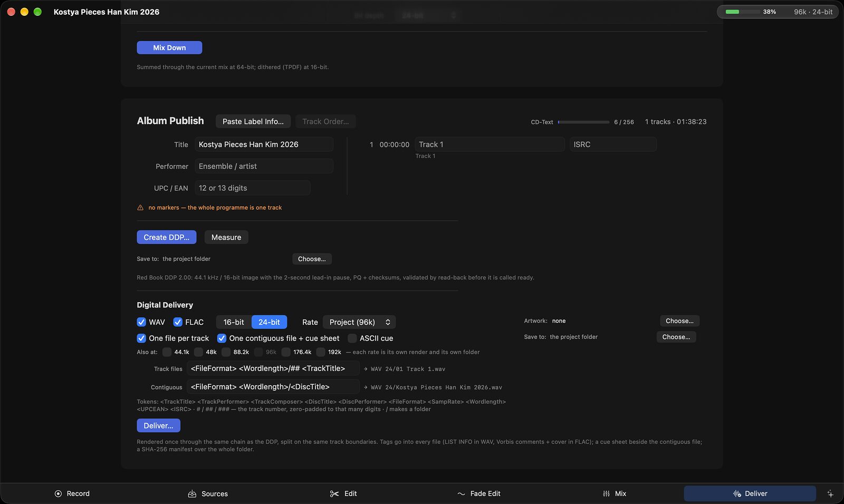
Task: Tick the 88.2k additional rate
Action: tap(226, 352)
